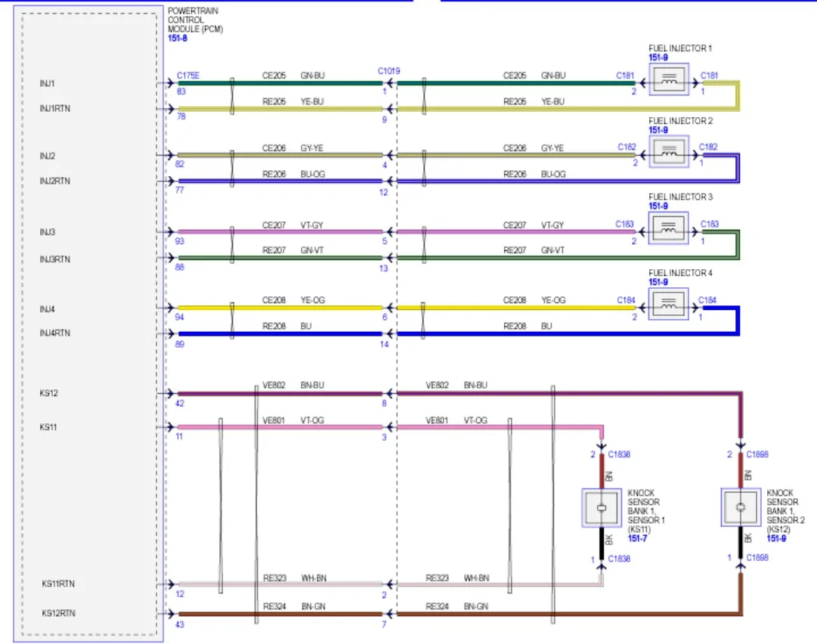Click the FUEL INJECTOR 4 heading
This screenshot has width=817, height=644.
[680, 273]
